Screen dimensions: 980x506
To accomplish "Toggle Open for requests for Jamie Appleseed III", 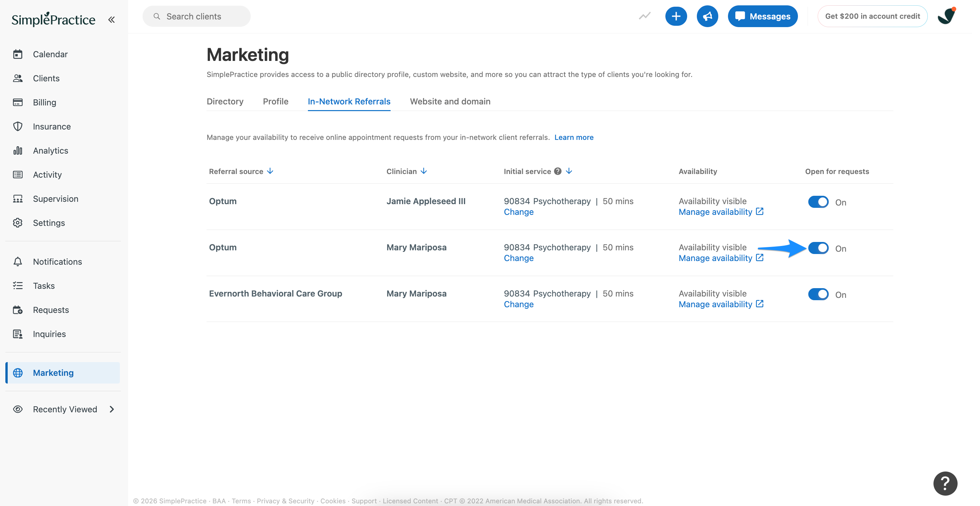I will [x=818, y=202].
